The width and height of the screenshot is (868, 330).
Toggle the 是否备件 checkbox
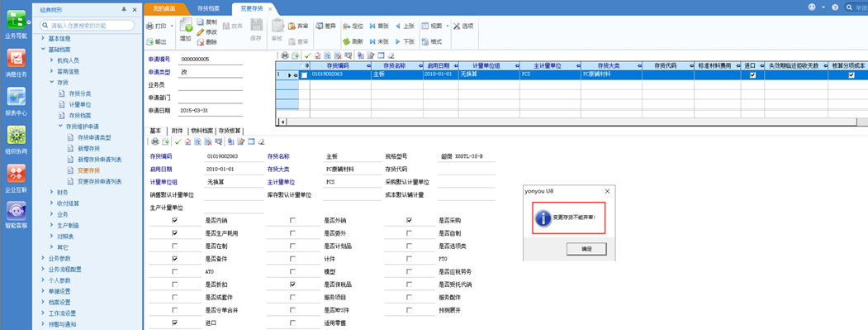(175, 259)
